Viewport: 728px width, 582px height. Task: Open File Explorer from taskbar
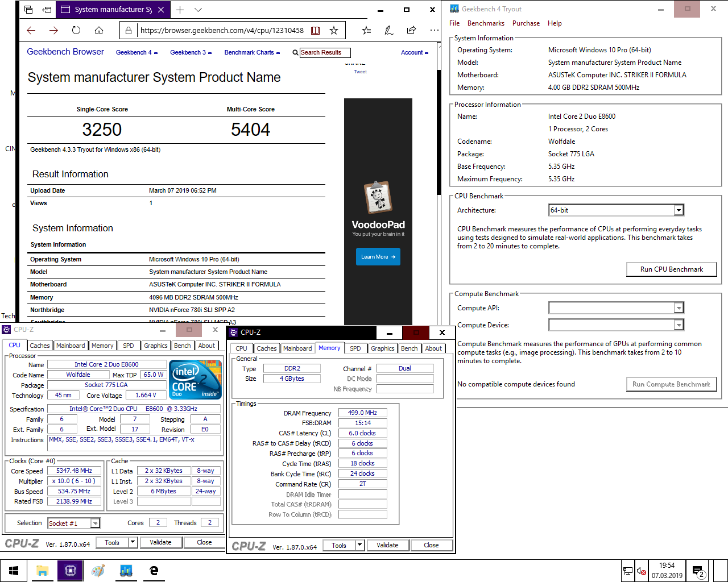click(x=42, y=571)
